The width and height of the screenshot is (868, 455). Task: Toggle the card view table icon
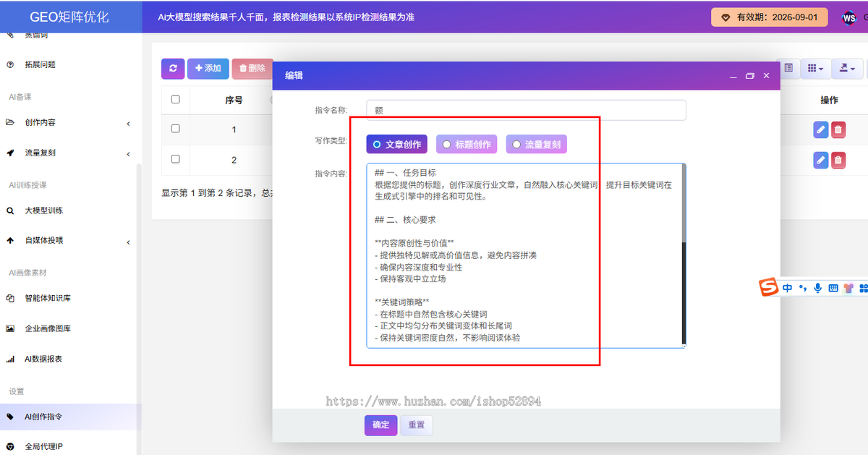click(x=788, y=68)
